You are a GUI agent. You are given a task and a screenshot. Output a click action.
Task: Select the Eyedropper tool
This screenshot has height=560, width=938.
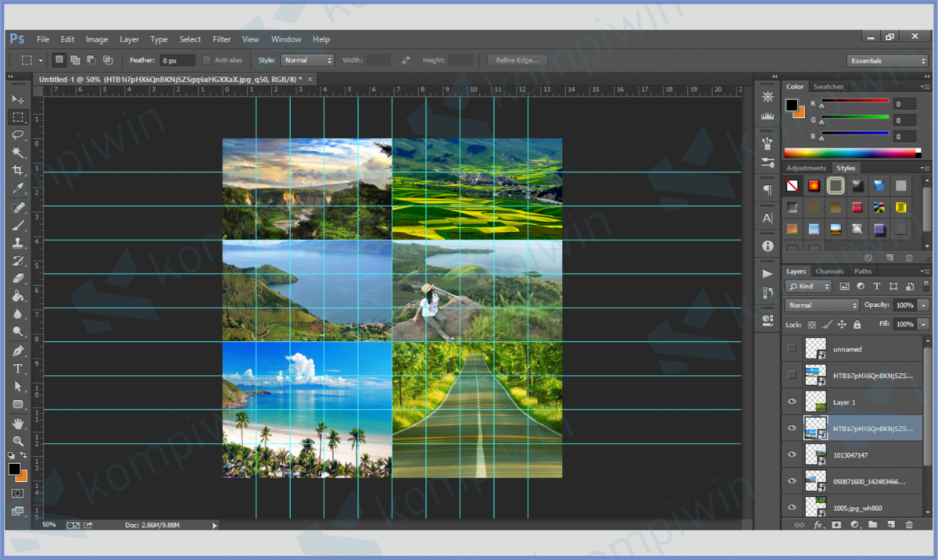pyautogui.click(x=18, y=188)
